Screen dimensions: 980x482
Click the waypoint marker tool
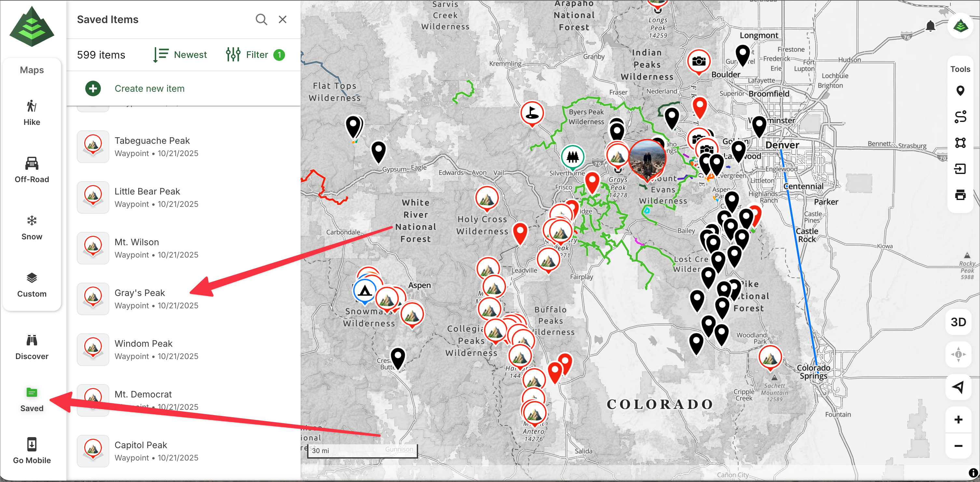click(960, 90)
